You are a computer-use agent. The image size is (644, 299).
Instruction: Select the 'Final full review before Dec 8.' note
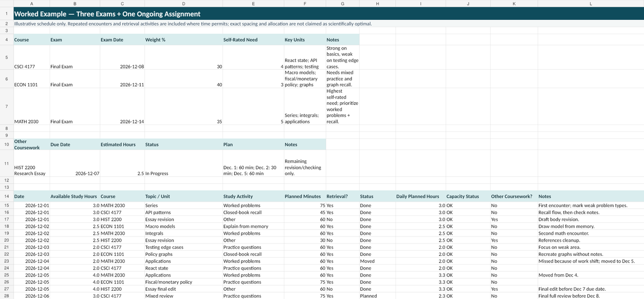point(591,296)
